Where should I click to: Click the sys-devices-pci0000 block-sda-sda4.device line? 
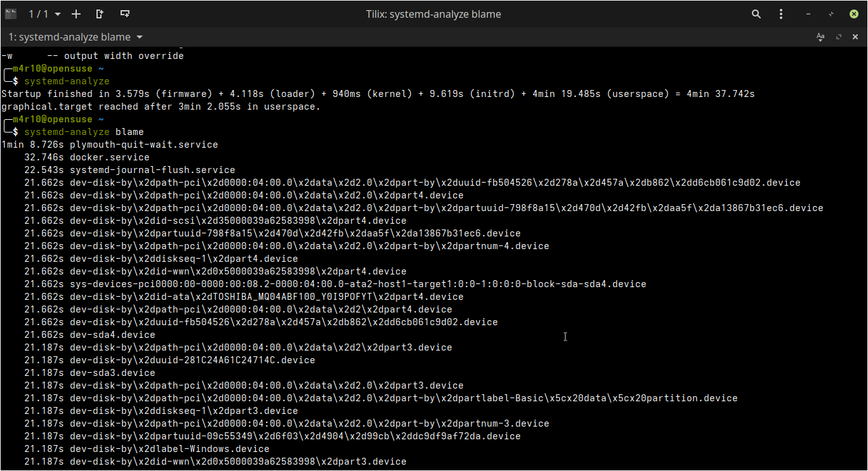tap(335, 284)
